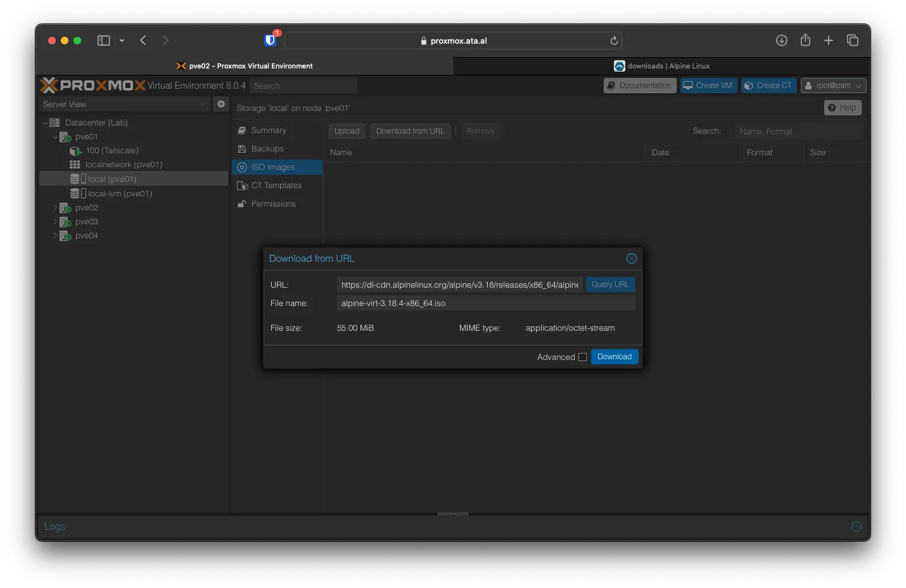The height and width of the screenshot is (588, 906).
Task: Close the Download from URL dialog
Action: click(632, 259)
